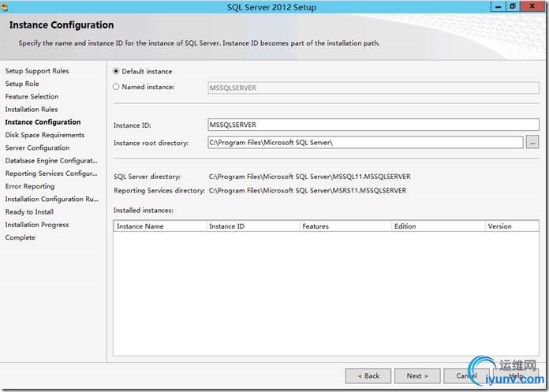
Task: Click the SQL Server setup title bar icon
Action: 4,7
